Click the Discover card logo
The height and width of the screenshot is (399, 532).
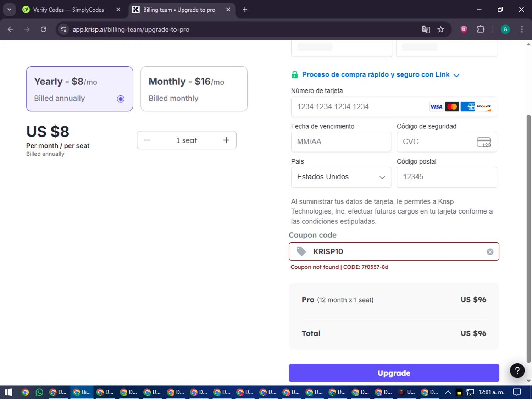[x=484, y=107]
